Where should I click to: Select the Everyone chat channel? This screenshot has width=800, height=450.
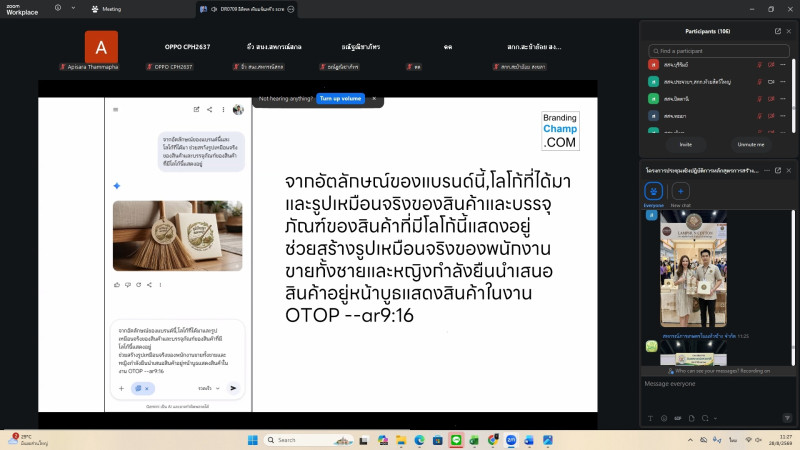click(x=654, y=191)
